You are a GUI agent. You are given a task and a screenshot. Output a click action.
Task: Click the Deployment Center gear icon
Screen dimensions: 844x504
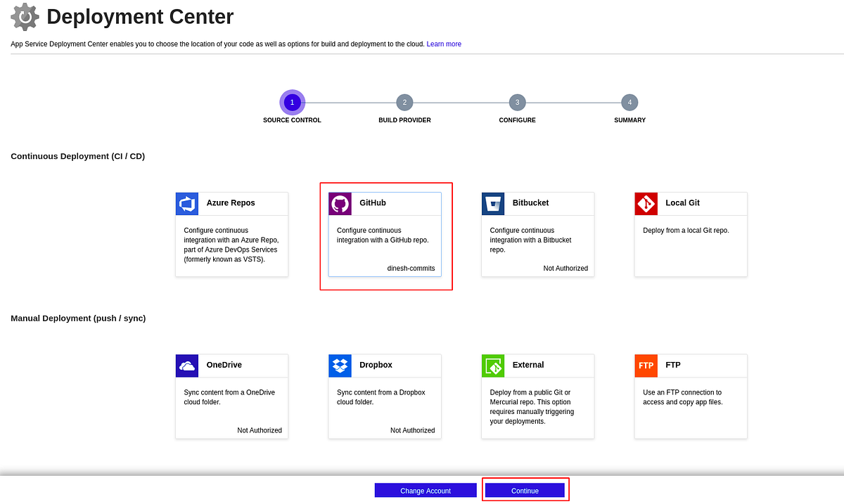coord(23,16)
